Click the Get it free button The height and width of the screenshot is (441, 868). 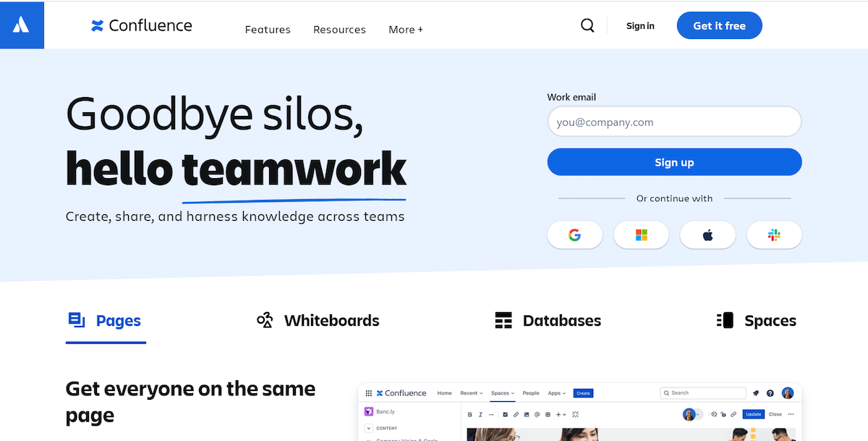pos(719,25)
